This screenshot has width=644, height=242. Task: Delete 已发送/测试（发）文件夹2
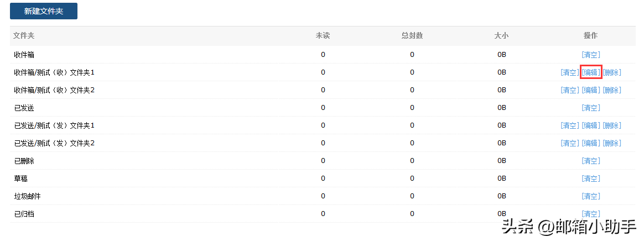[611, 143]
